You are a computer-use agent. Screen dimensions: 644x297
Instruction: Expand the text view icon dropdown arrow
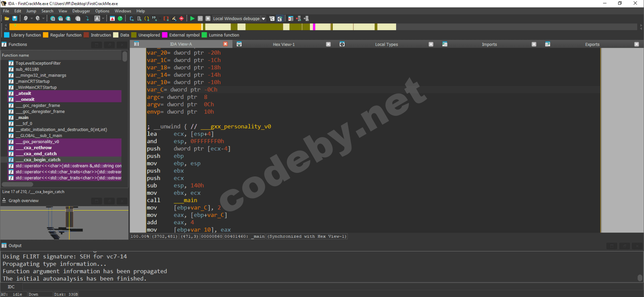coord(103,18)
